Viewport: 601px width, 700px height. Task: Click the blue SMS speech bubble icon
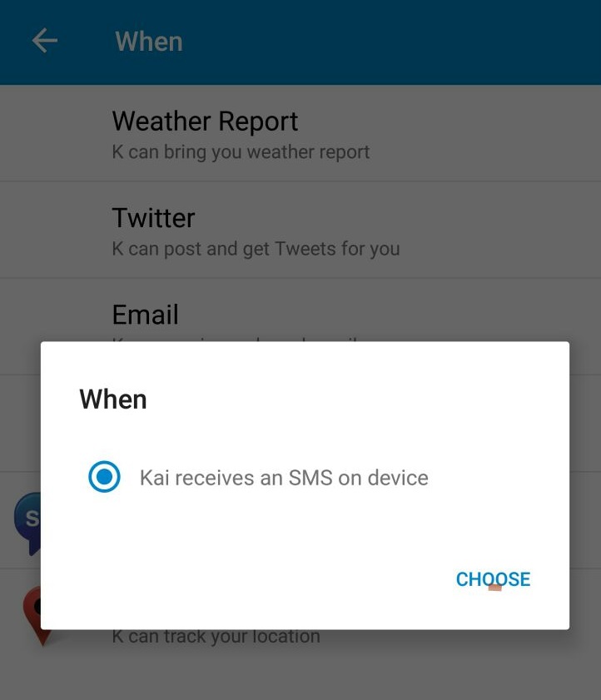tap(27, 523)
